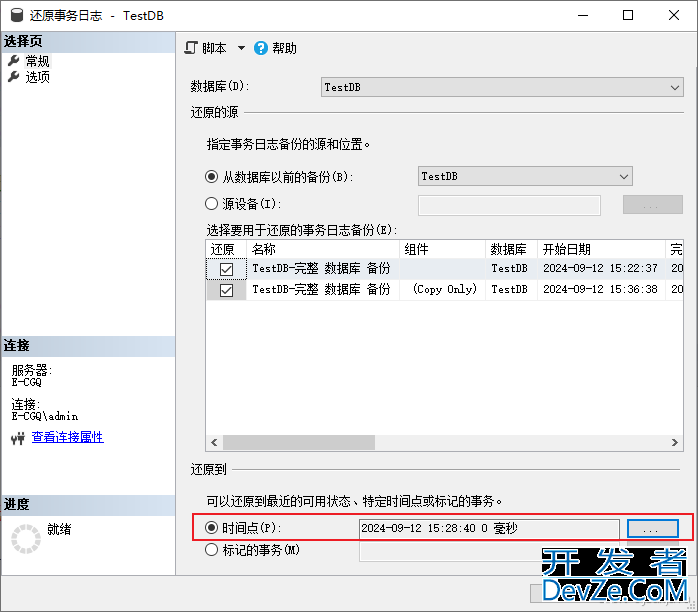Minimize the restore log window
The height and width of the screenshot is (612, 698).
click(x=583, y=16)
